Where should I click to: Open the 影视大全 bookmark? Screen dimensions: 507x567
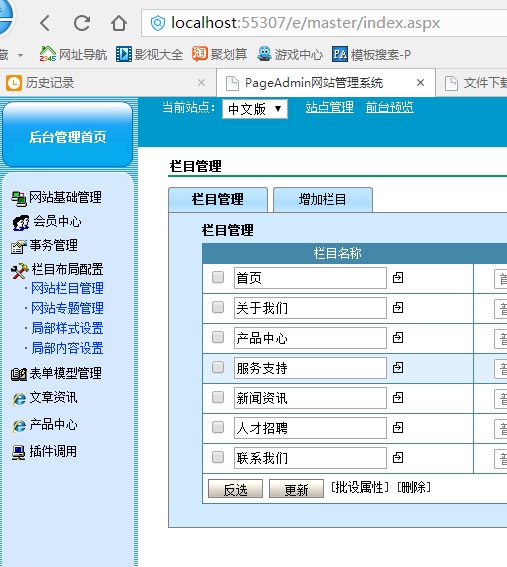coord(149,55)
